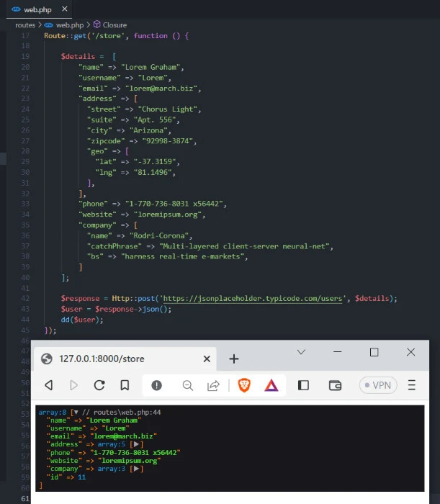This screenshot has height=504, width=440.
Task: Open the Brave Shields lion icon
Action: point(244,385)
